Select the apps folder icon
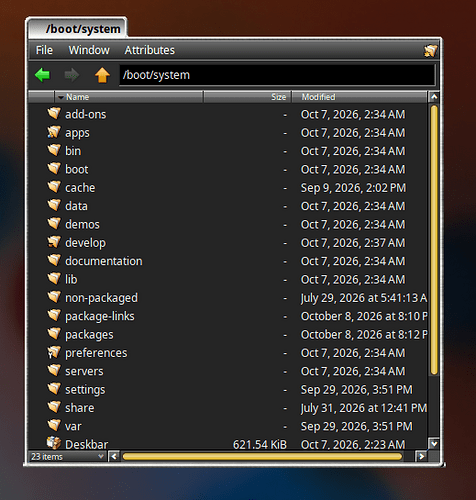 click(x=54, y=132)
